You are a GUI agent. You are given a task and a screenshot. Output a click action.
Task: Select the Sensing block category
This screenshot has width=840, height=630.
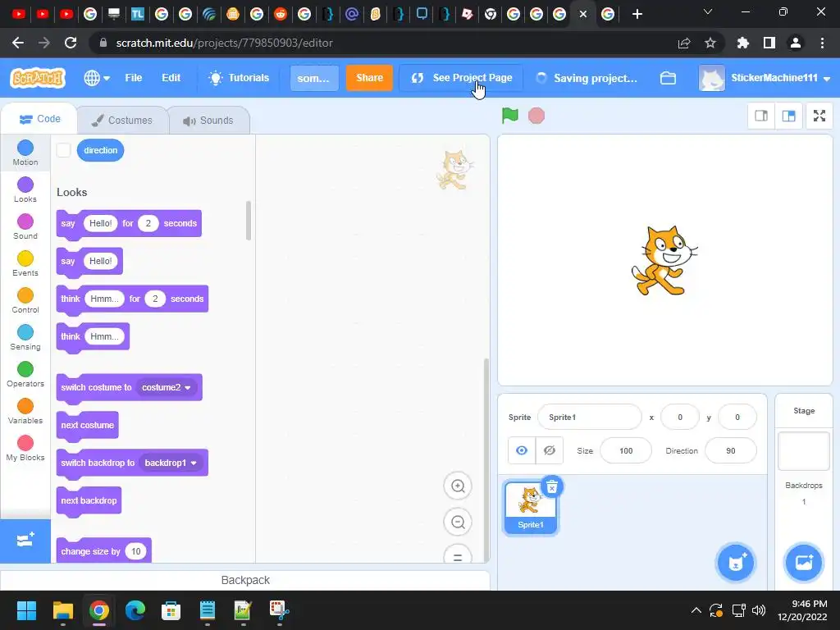pos(25,337)
